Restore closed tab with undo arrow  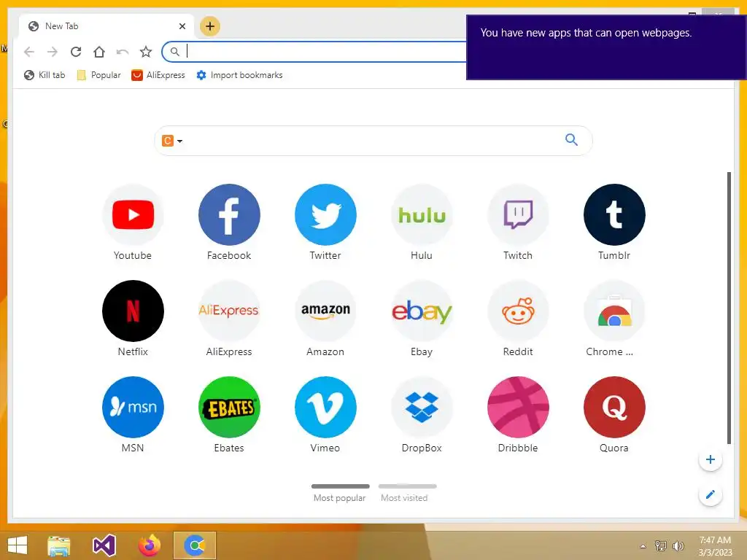tap(123, 52)
